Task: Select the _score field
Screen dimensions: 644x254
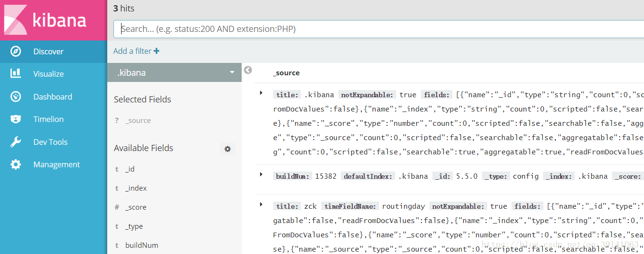Action: tap(135, 207)
